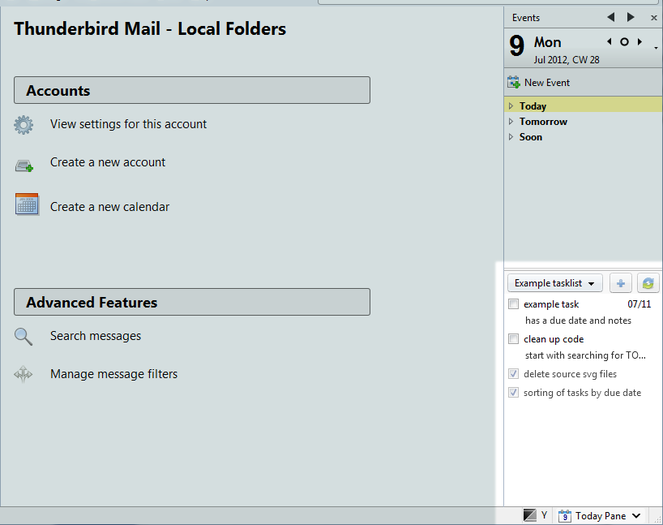Go to next day with small right arrow
The image size is (663, 525).
pyautogui.click(x=640, y=42)
